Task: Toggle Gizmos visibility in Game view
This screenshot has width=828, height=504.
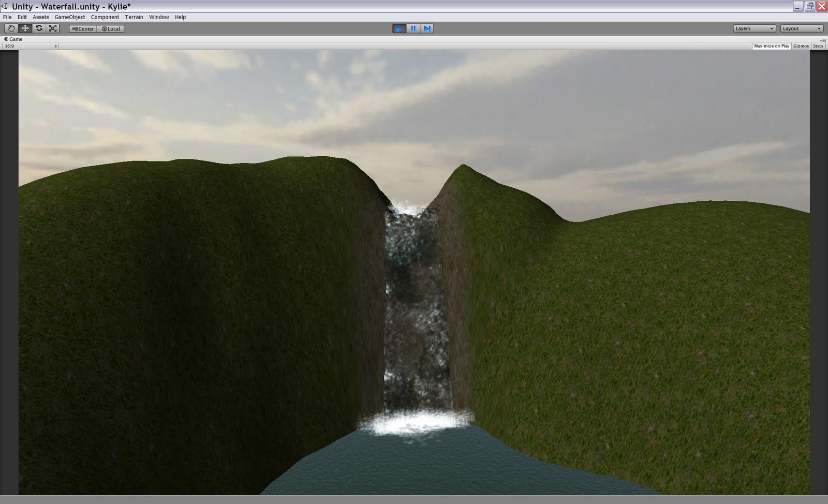Action: 801,46
